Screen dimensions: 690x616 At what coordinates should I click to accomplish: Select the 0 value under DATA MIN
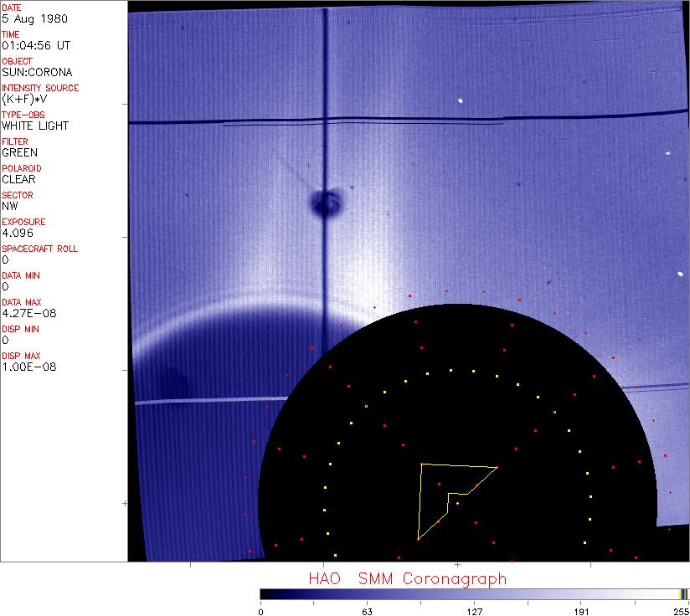(x=5, y=287)
